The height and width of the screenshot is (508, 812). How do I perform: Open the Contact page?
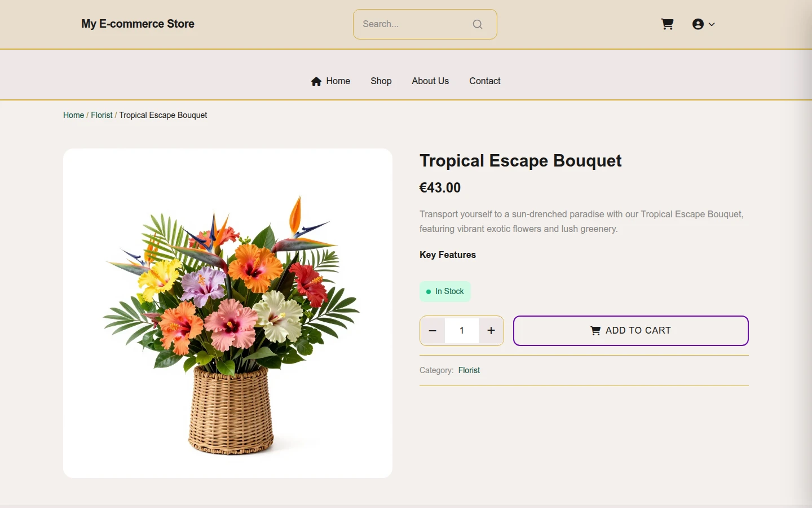485,81
